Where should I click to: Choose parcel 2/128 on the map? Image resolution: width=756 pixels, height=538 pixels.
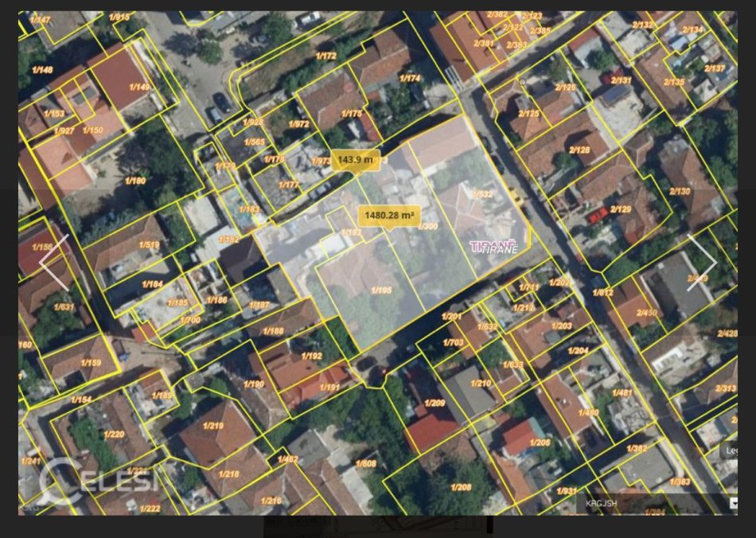pyautogui.click(x=579, y=150)
